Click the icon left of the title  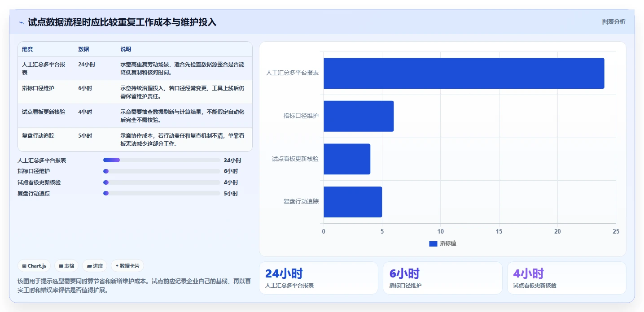coord(22,22)
